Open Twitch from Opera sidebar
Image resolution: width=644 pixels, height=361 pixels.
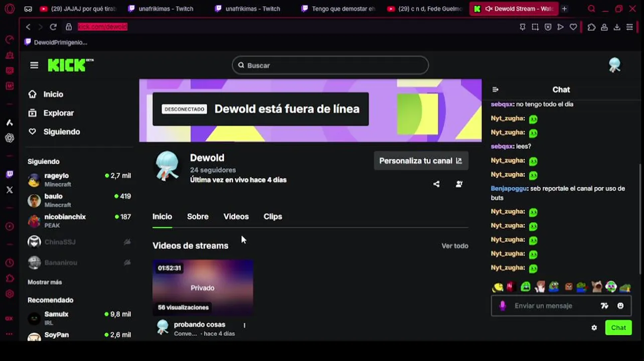tap(10, 174)
